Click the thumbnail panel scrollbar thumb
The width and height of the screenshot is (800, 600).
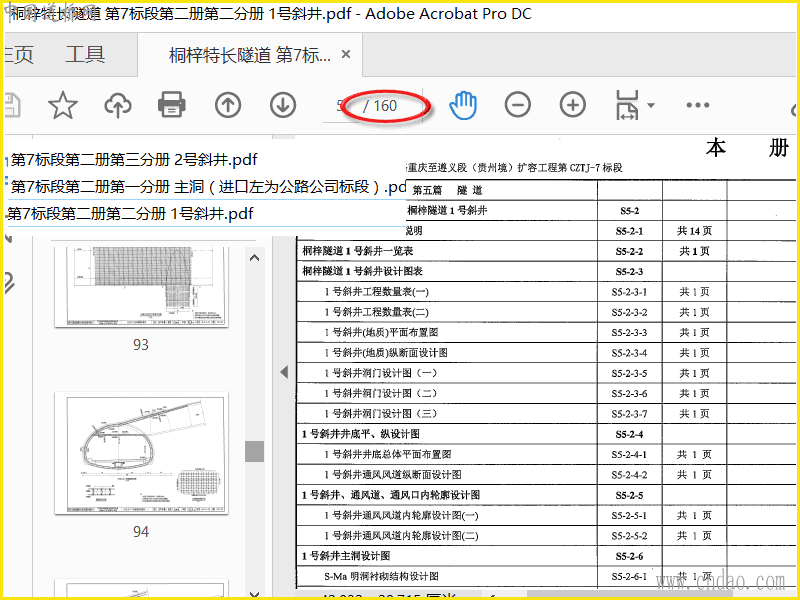pos(254,452)
